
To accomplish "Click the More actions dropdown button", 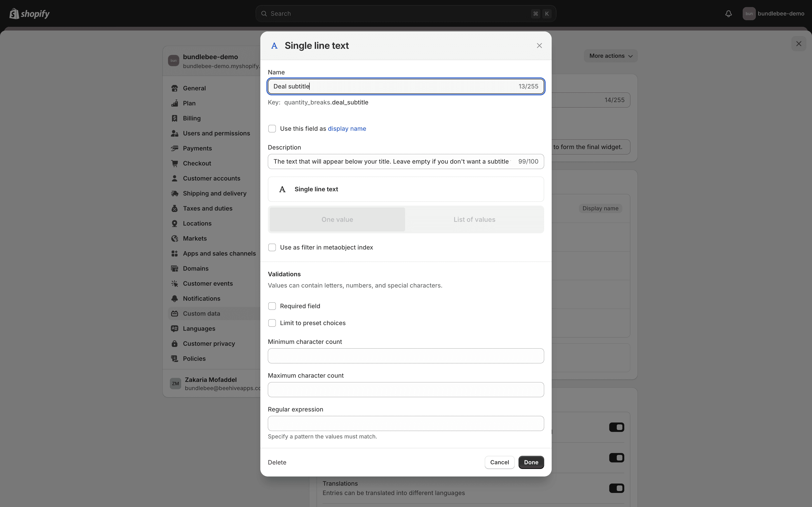I will click(610, 55).
